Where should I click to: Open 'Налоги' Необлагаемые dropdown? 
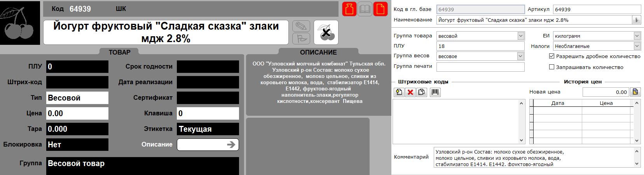637,46
